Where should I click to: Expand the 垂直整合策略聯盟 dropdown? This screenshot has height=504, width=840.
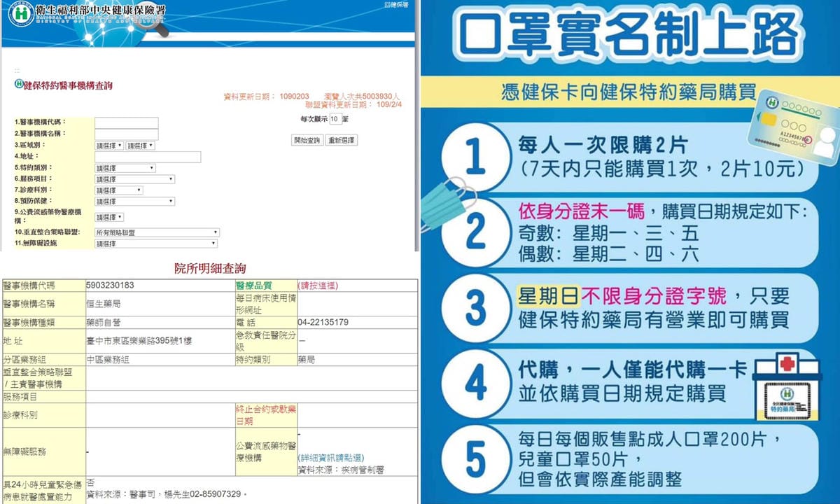(x=157, y=232)
